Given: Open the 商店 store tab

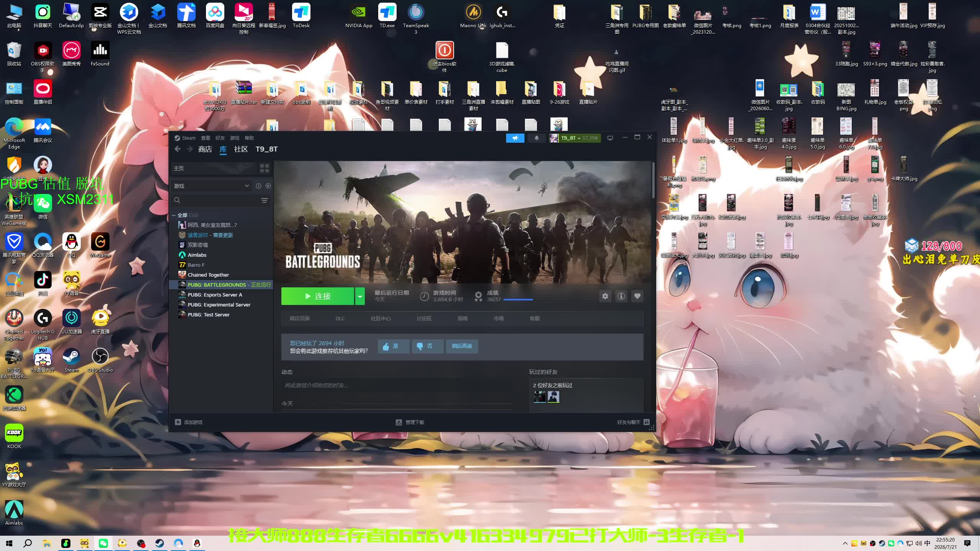Looking at the screenshot, I should click(x=205, y=149).
